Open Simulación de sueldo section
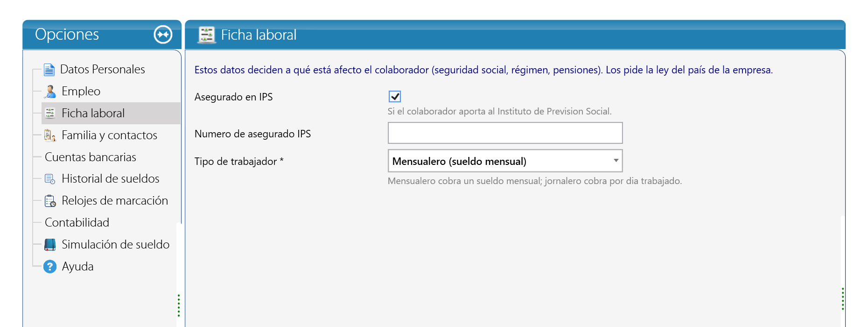 click(x=115, y=244)
